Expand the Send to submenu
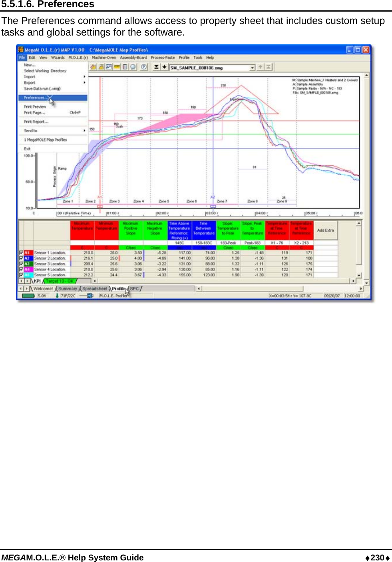Viewport: 392px width, 562px height. point(53,131)
